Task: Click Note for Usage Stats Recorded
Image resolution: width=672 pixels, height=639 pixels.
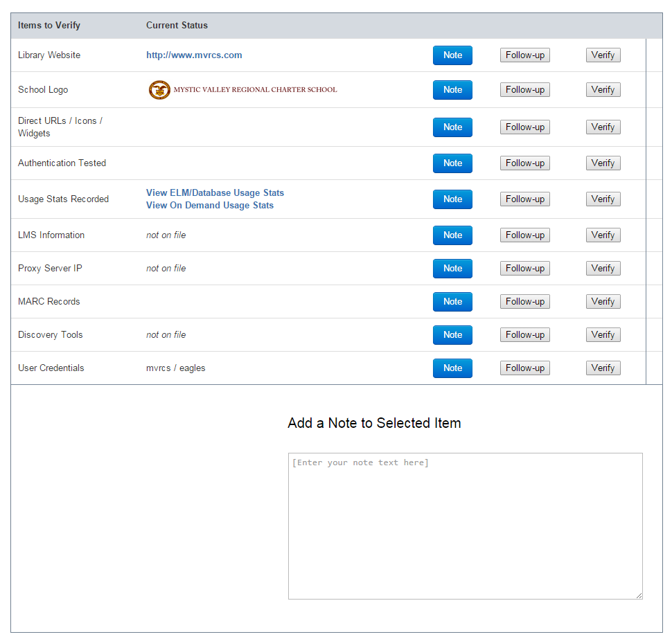Action: coord(452,199)
